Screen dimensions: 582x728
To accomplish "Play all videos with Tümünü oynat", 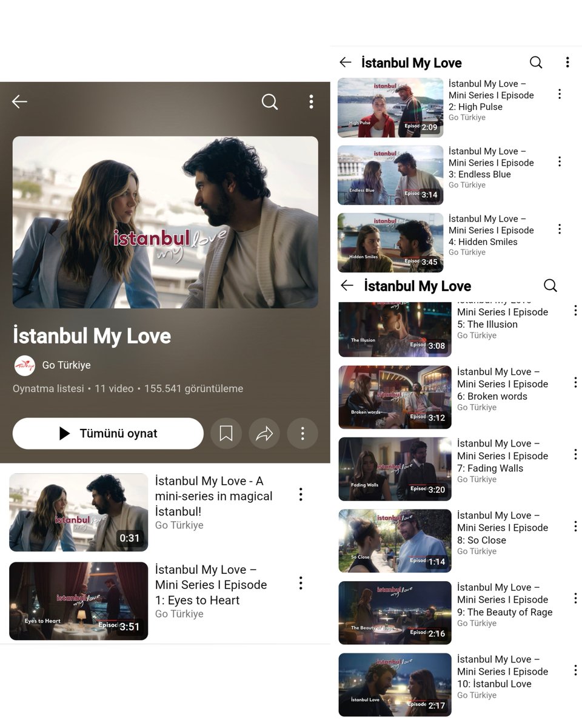I will coord(108,433).
